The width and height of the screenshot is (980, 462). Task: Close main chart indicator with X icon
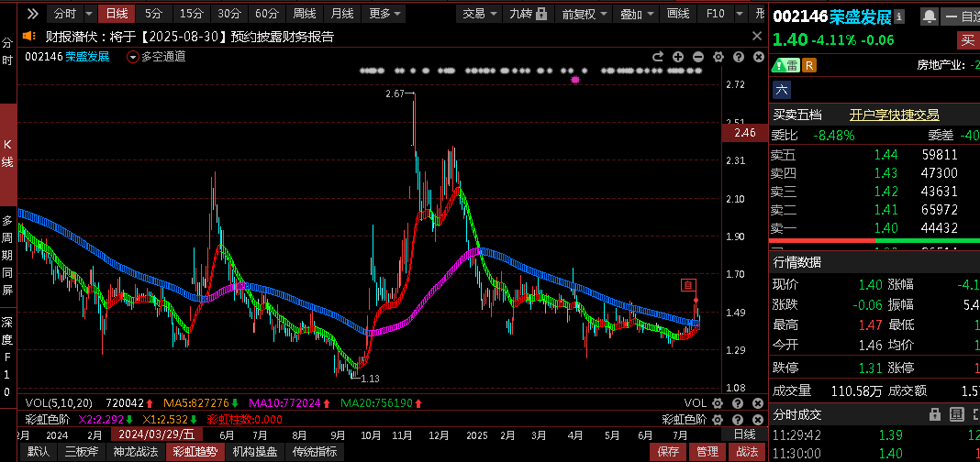coord(758,57)
